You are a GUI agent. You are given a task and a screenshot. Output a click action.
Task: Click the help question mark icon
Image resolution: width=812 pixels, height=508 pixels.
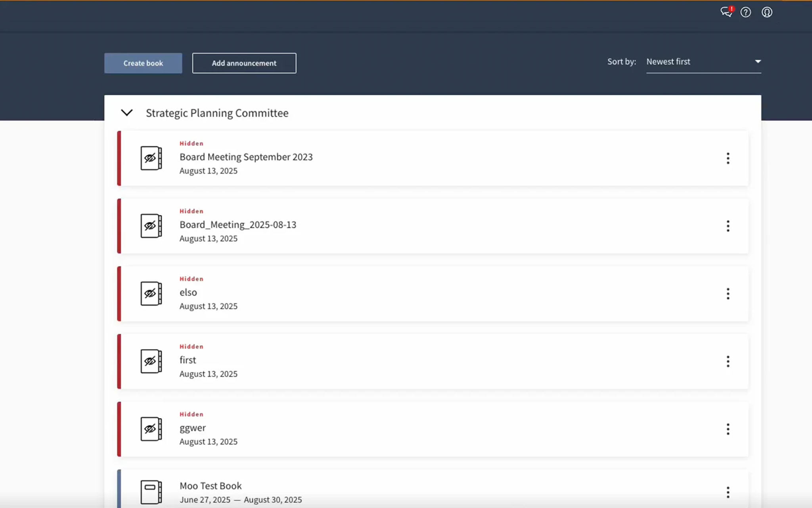[x=746, y=12]
